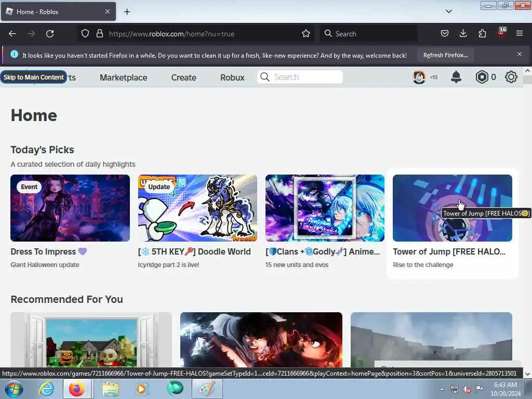The width and height of the screenshot is (532, 399).
Task: Launch Internet Explorer from the taskbar
Action: point(46,389)
